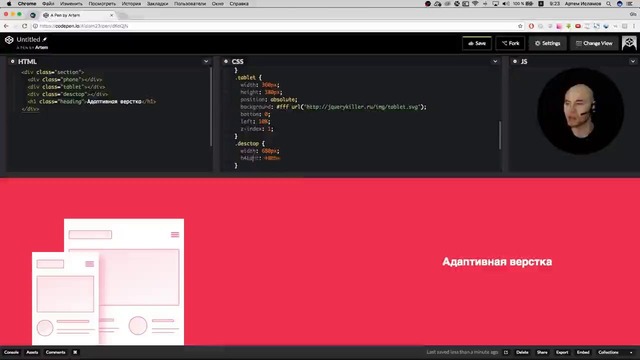Click the HTML editor vertical scrollbar
640x360 pixels.
211,107
